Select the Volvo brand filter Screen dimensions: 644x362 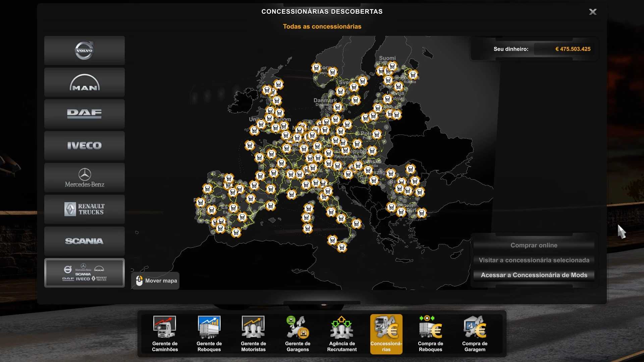tap(84, 51)
